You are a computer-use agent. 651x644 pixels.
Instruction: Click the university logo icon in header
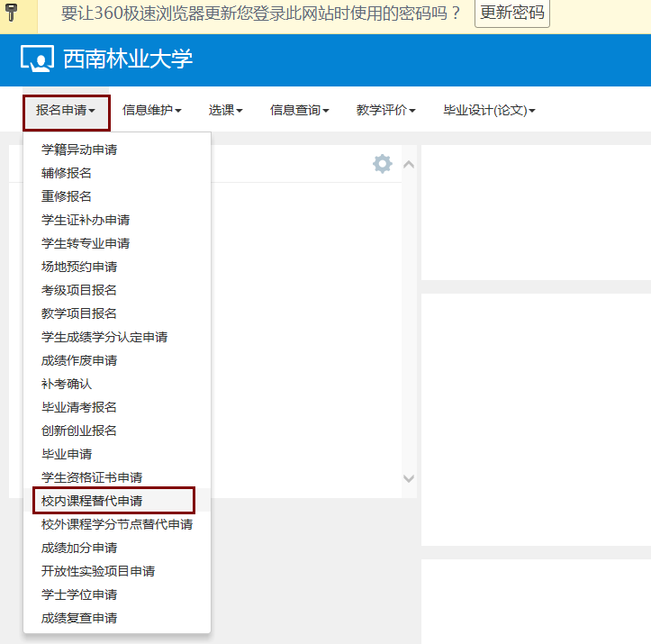37,59
